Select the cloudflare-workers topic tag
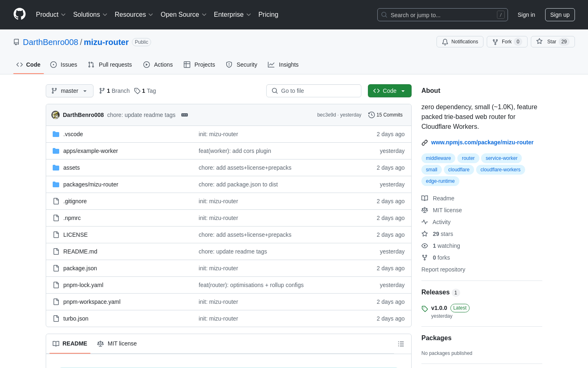 point(500,170)
